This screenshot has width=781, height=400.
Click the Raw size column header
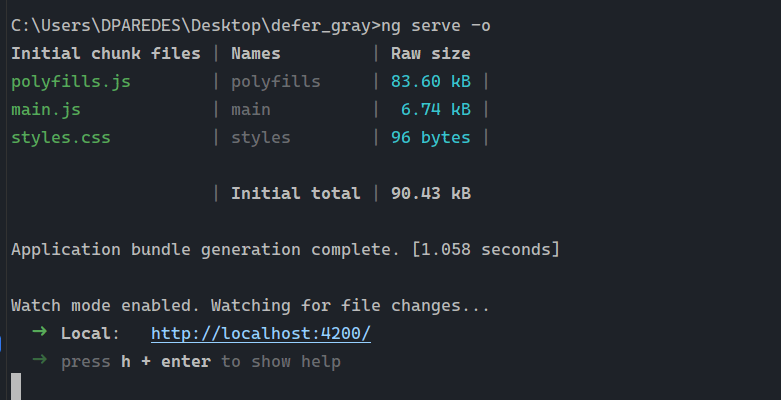pos(430,53)
